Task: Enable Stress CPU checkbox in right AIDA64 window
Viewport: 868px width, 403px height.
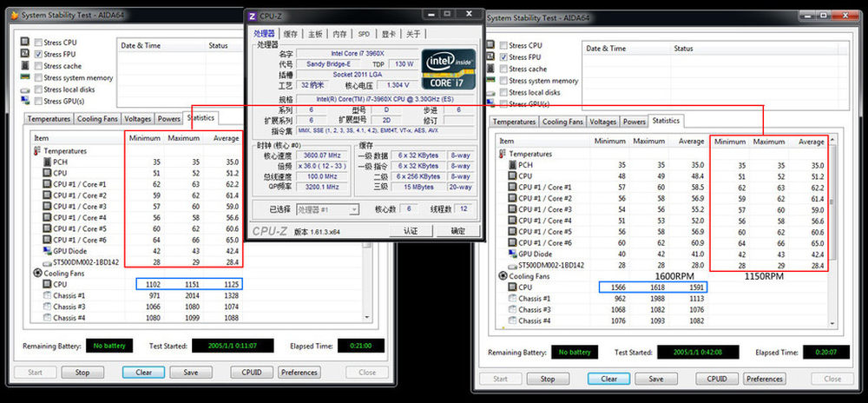Action: 503,45
